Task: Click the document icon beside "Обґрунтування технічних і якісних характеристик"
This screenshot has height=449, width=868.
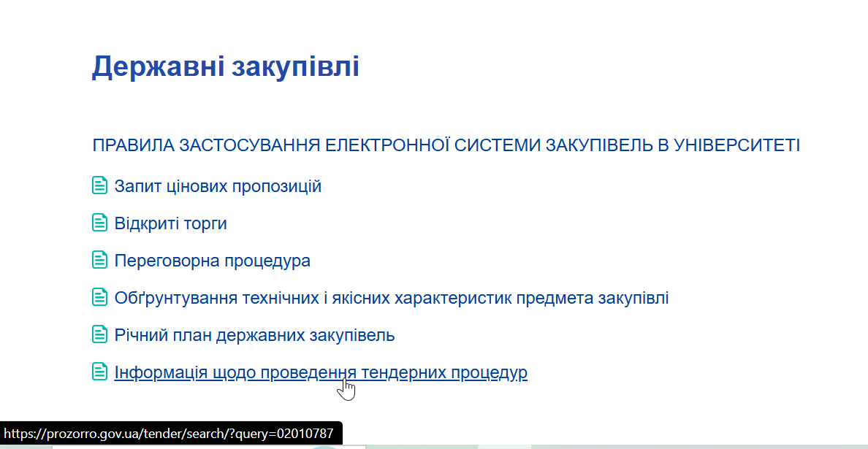Action: [x=99, y=297]
